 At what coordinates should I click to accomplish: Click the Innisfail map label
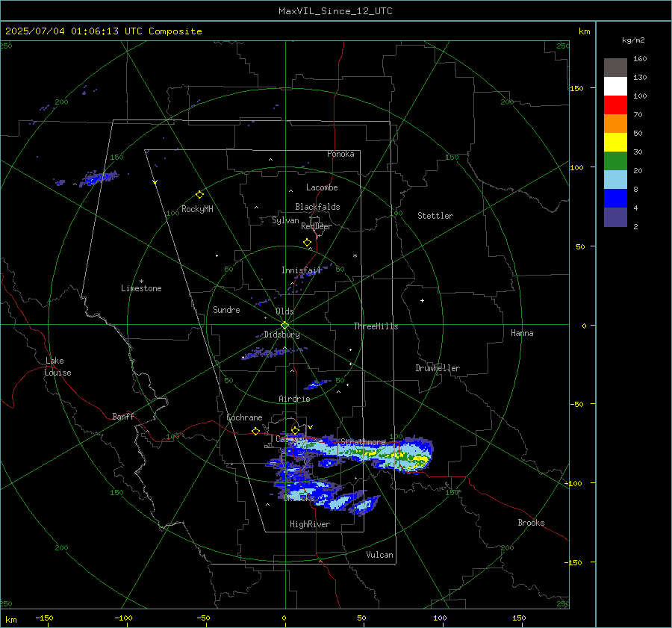[302, 270]
